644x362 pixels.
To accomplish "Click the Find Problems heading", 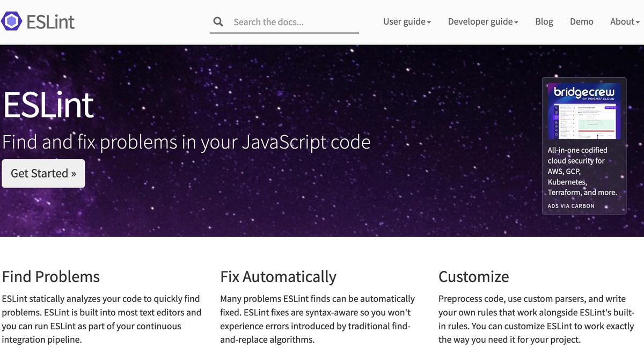I will [x=50, y=277].
